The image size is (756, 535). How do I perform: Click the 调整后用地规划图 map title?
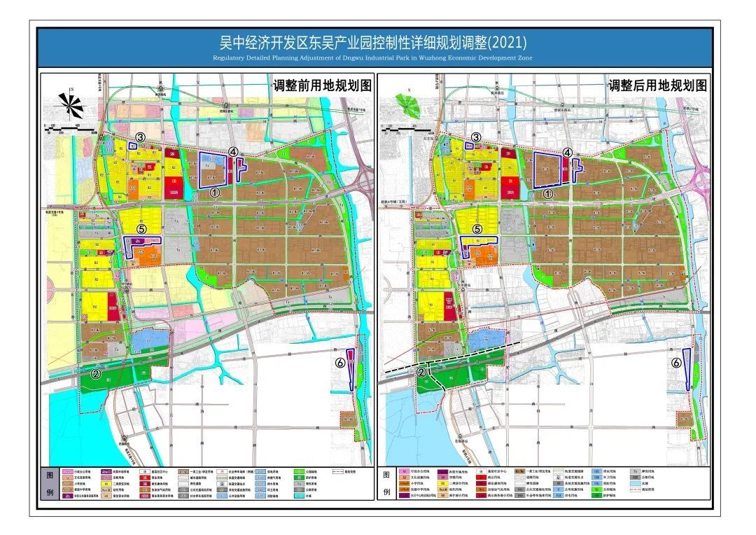tap(657, 85)
